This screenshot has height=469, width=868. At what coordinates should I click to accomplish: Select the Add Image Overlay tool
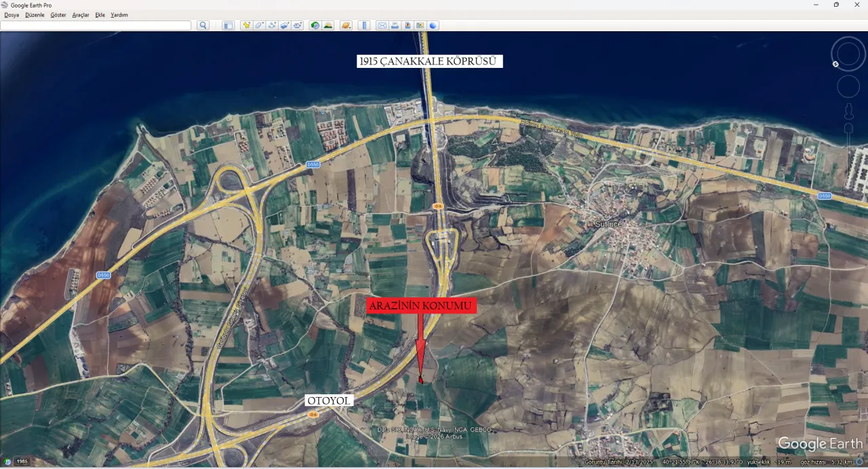click(285, 26)
